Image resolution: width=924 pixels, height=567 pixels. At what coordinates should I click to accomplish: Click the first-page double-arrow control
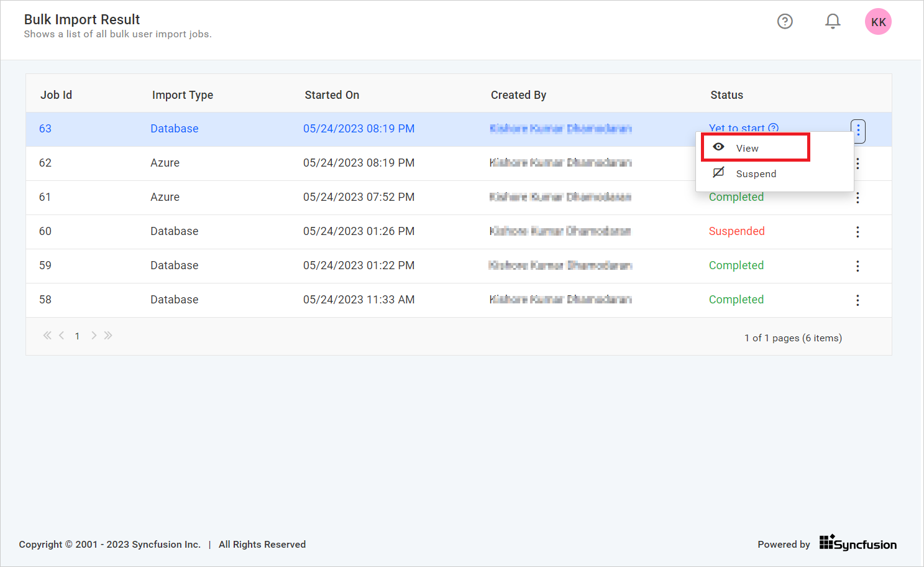(x=47, y=335)
